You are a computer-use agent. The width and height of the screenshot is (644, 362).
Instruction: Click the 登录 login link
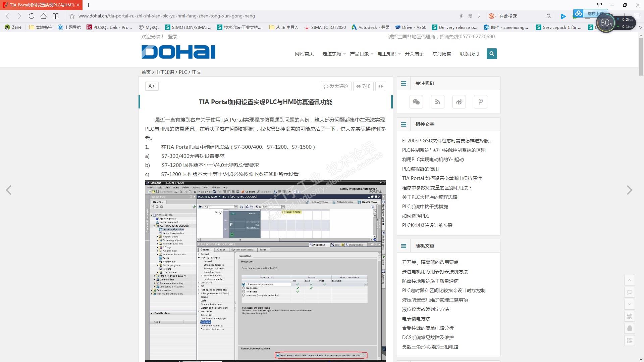click(x=172, y=37)
